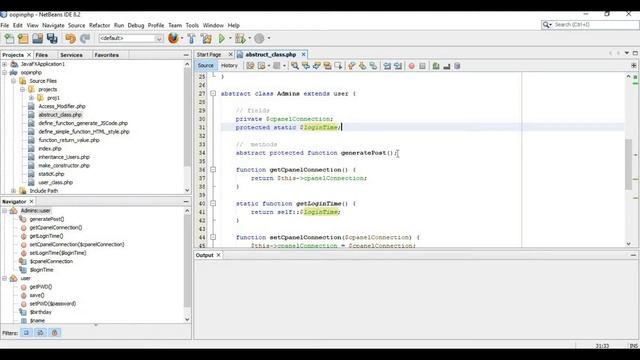Open the Debug menu
The image size is (640, 360).
click(136, 25)
